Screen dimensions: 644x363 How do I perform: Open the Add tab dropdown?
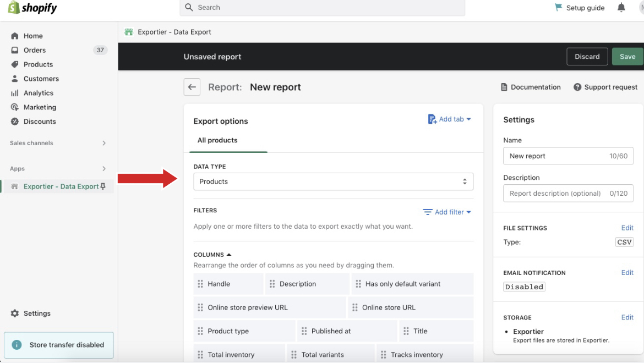(x=450, y=119)
